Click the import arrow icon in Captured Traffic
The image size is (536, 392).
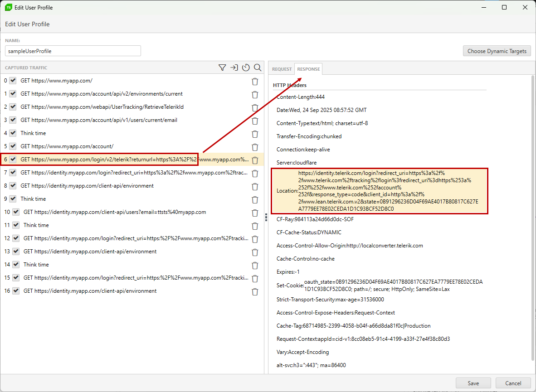point(234,68)
